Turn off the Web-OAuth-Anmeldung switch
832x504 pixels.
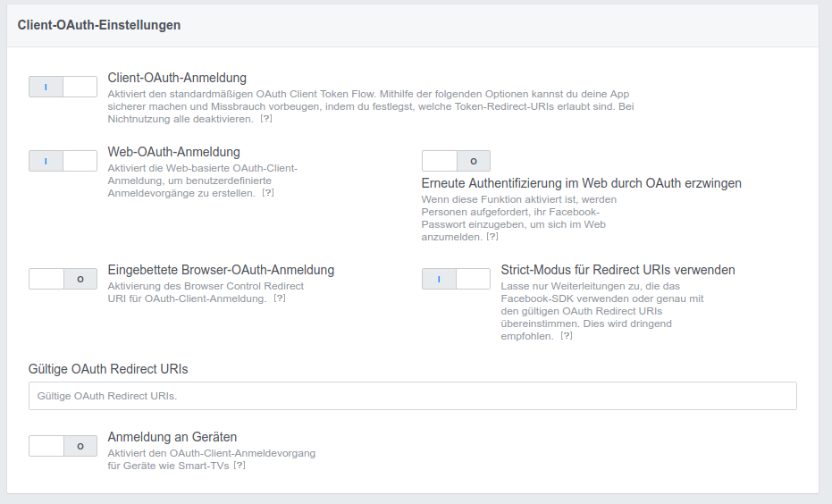[63, 161]
